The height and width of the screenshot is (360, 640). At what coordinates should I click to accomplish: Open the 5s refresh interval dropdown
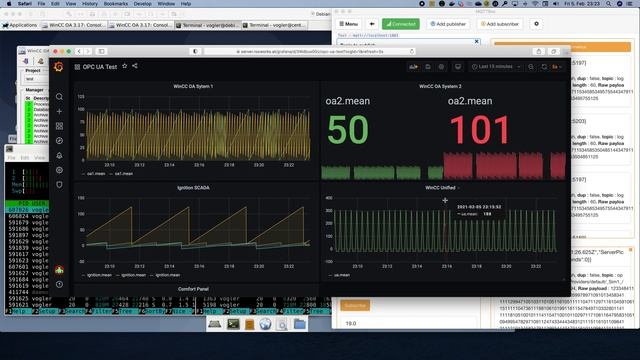pos(557,67)
